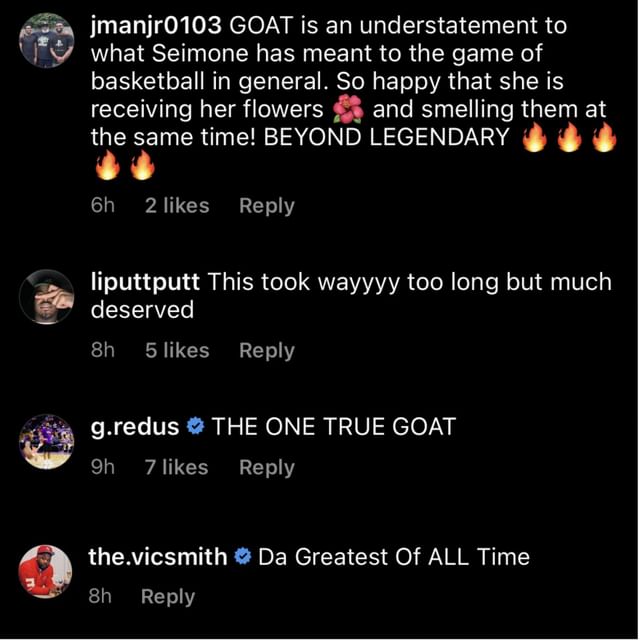Image resolution: width=640 pixels, height=640 pixels.
Task: Click the flower emoji in jmanjr0103's comment
Action: [348, 109]
